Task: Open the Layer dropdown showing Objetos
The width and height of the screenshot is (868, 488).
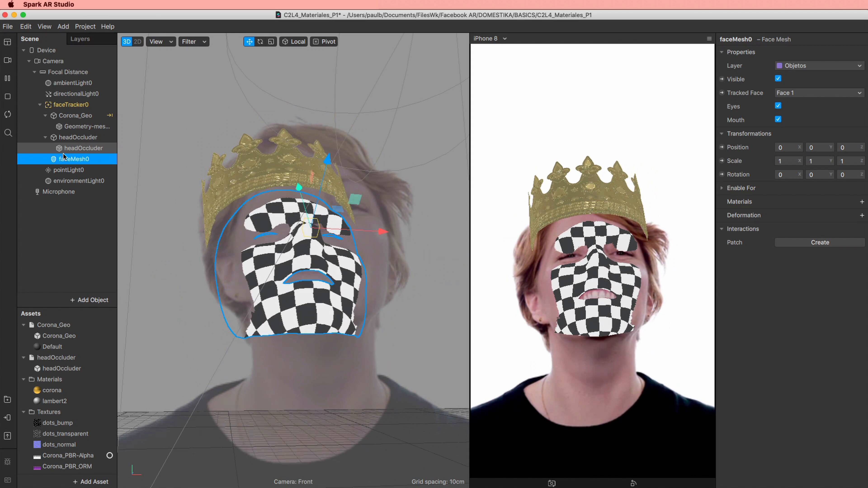Action: point(819,66)
